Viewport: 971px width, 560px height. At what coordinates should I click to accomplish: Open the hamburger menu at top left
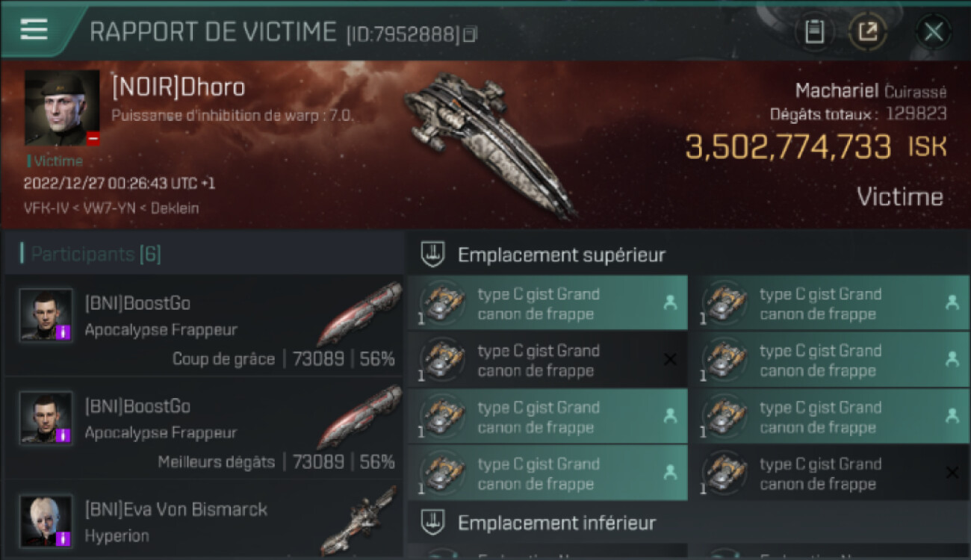[x=34, y=29]
